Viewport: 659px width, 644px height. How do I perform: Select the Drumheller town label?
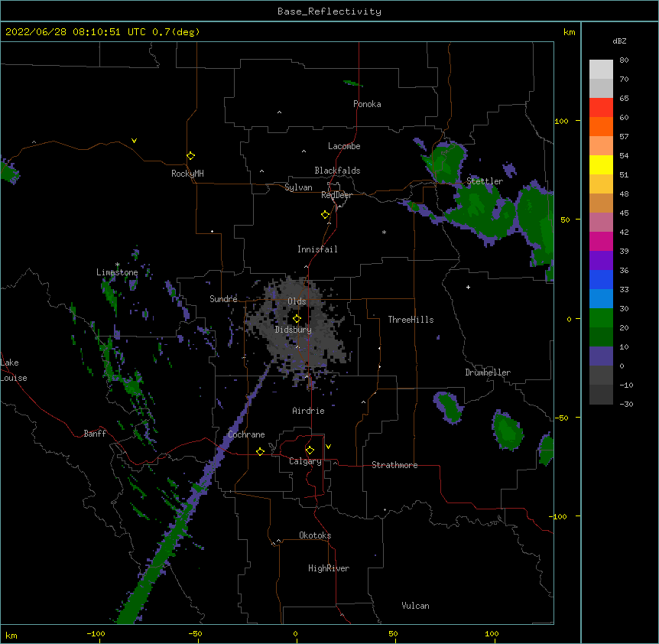pos(488,372)
